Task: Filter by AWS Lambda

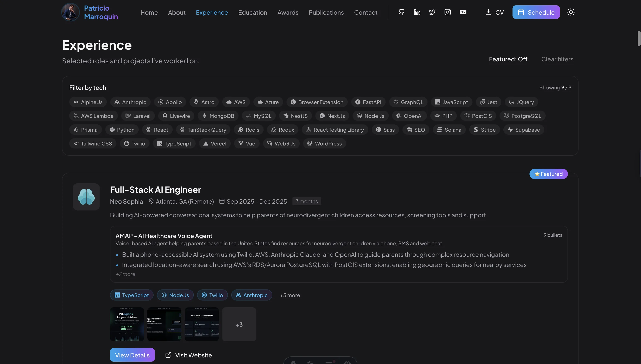Action: [x=93, y=116]
